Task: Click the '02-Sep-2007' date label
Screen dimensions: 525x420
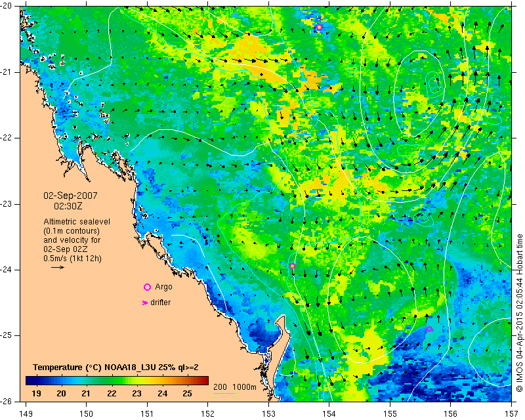Action: click(x=70, y=196)
